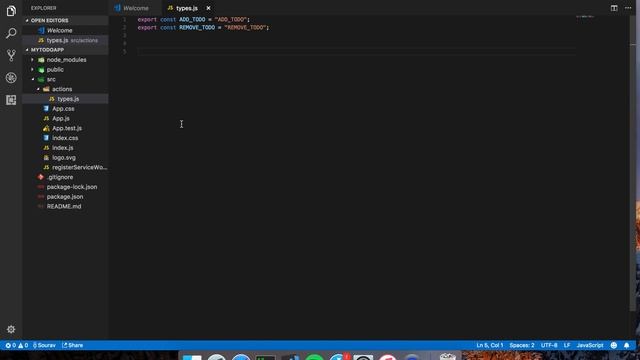Open the feedback smiley in status bar
This screenshot has width=640, height=360.
point(613,345)
